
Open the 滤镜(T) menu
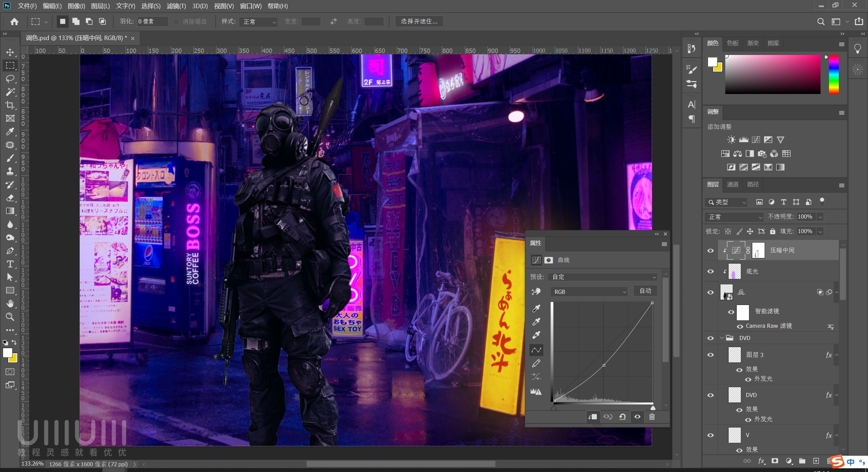(x=176, y=6)
